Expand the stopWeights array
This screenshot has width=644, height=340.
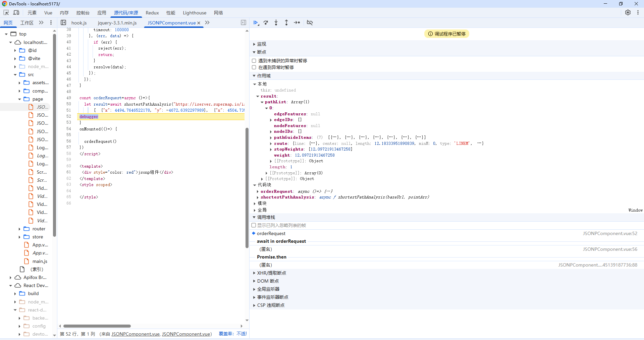click(271, 150)
